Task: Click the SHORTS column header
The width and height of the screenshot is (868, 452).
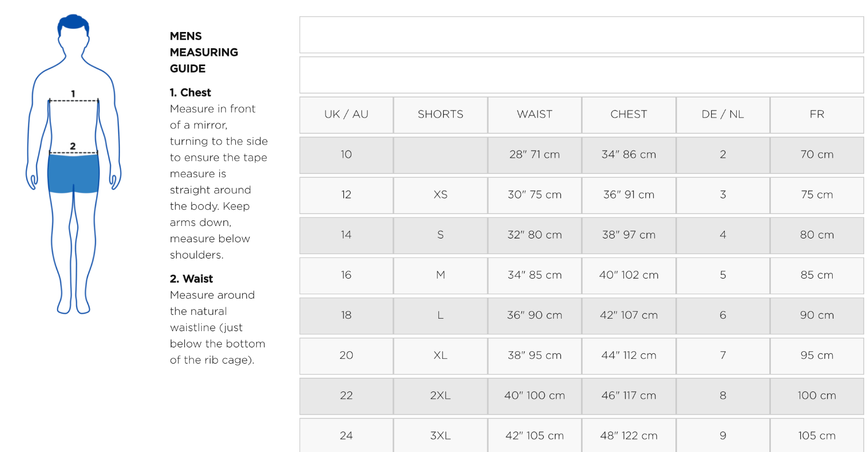Action: (441, 114)
